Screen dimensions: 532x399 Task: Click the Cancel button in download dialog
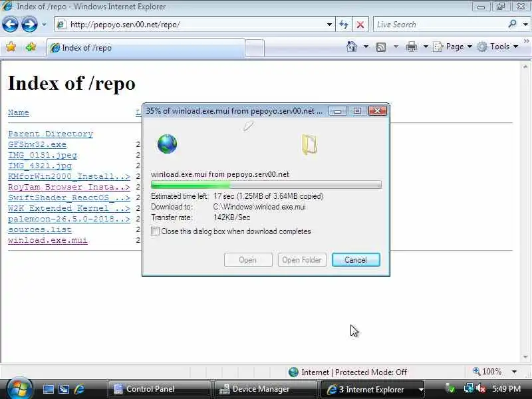pos(356,260)
